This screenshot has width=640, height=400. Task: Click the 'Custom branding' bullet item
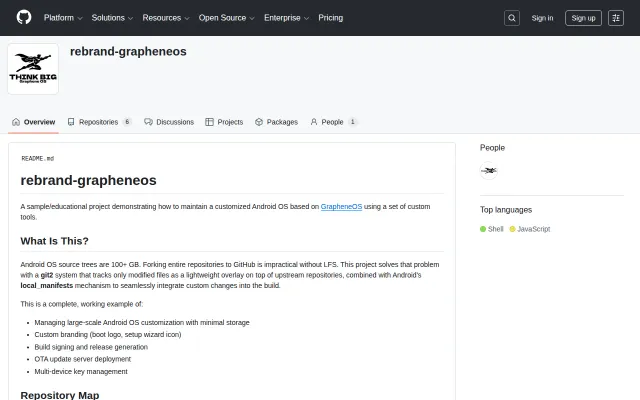click(x=108, y=334)
